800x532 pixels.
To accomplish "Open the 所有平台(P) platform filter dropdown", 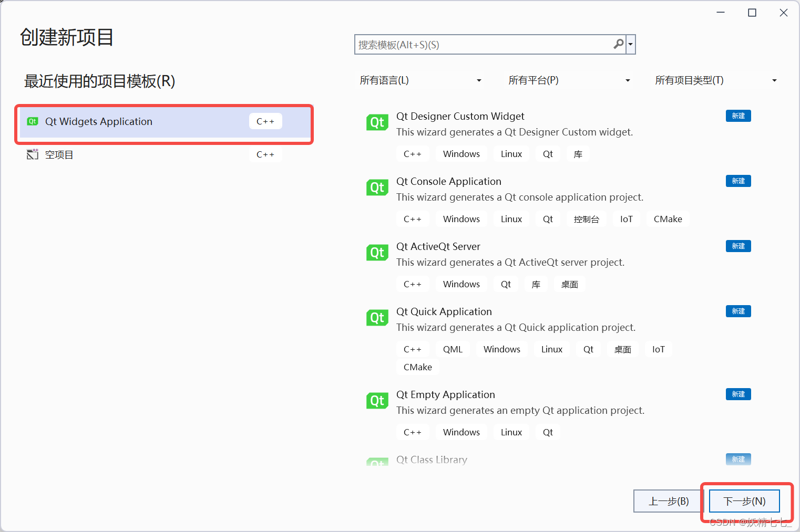I will (569, 80).
